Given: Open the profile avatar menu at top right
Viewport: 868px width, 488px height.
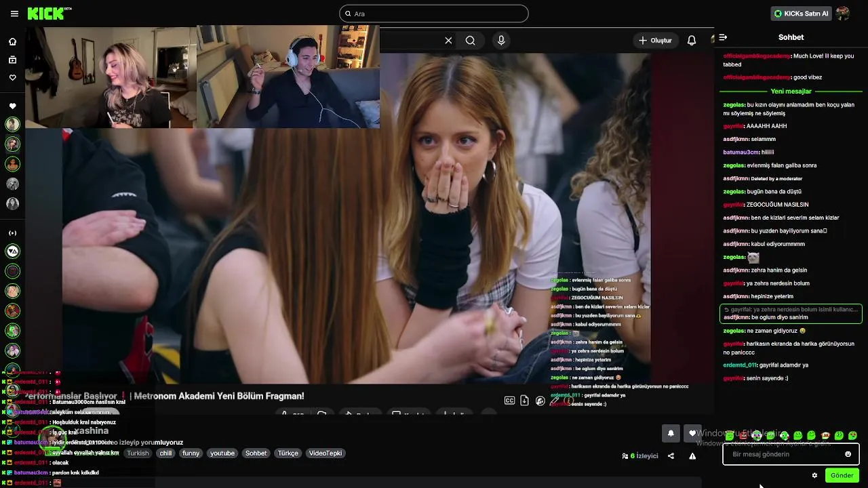Looking at the screenshot, I should pyautogui.click(x=842, y=14).
